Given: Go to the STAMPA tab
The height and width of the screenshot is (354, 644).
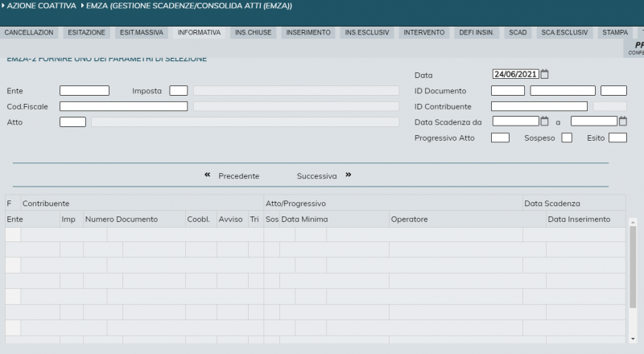Looking at the screenshot, I should coord(615,33).
